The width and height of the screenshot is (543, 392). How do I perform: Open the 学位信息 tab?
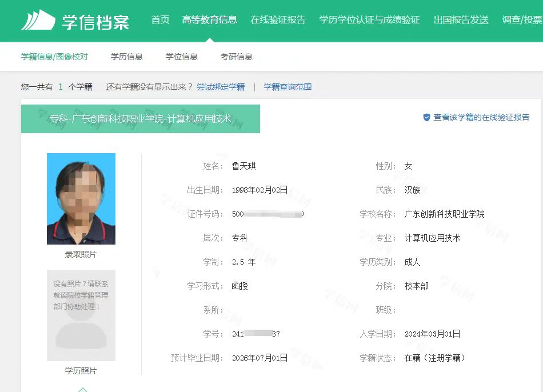click(182, 57)
